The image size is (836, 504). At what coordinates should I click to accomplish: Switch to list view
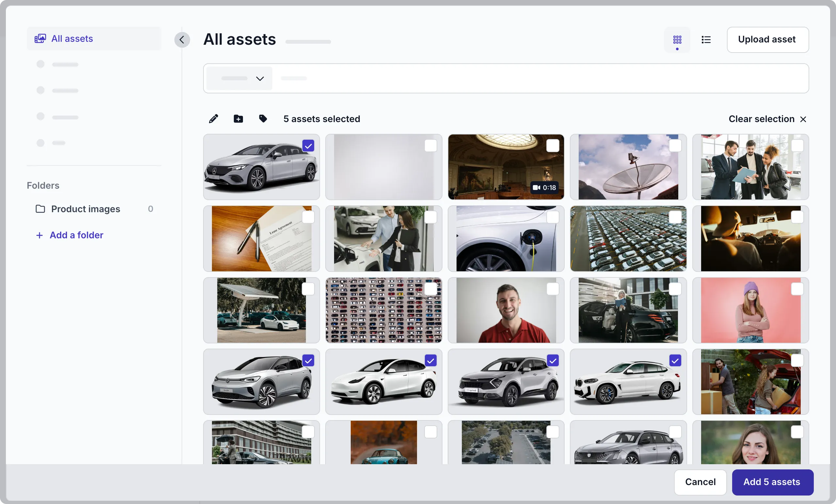pos(706,40)
